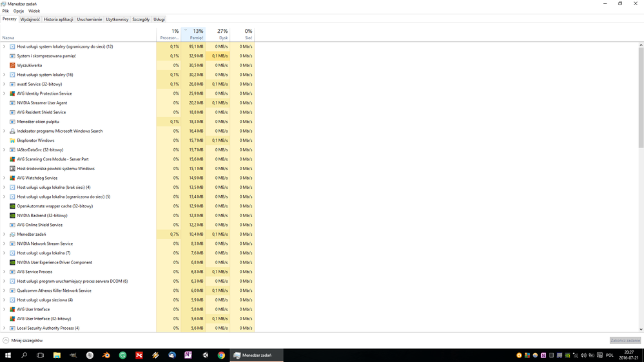Click the vertical scrollbar down arrow
The height and width of the screenshot is (362, 644).
click(x=641, y=329)
